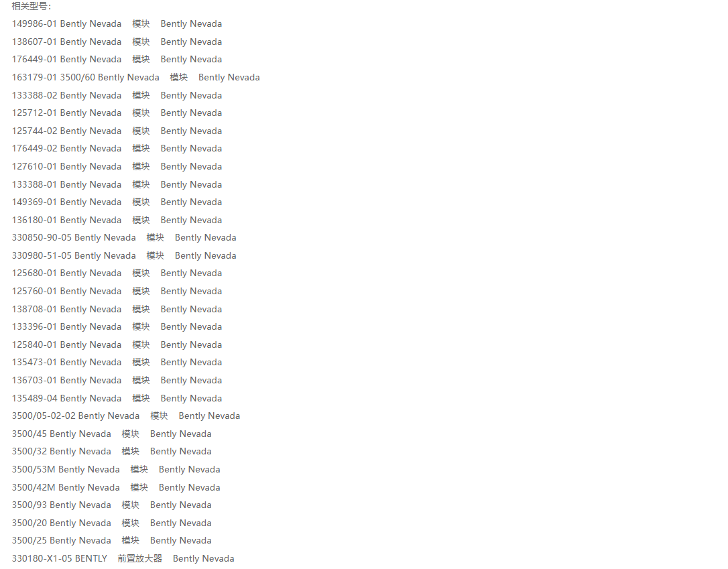Click the 125760-01 Bently Nevada row
728x569 pixels.
pos(117,292)
